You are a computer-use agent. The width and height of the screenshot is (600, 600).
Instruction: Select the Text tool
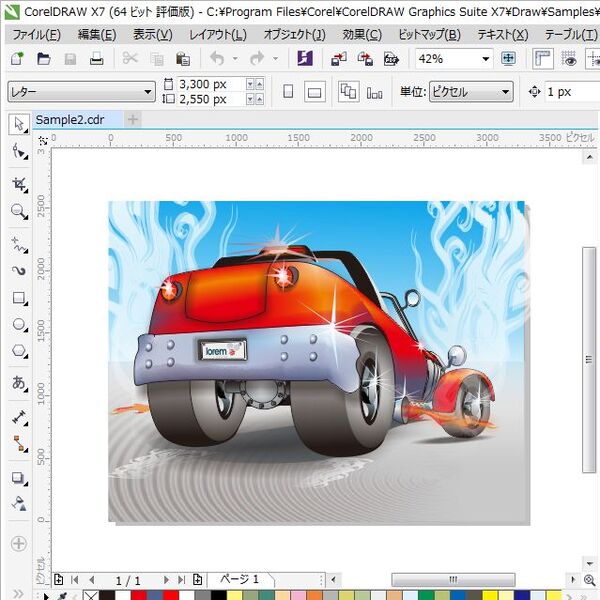coord(18,383)
